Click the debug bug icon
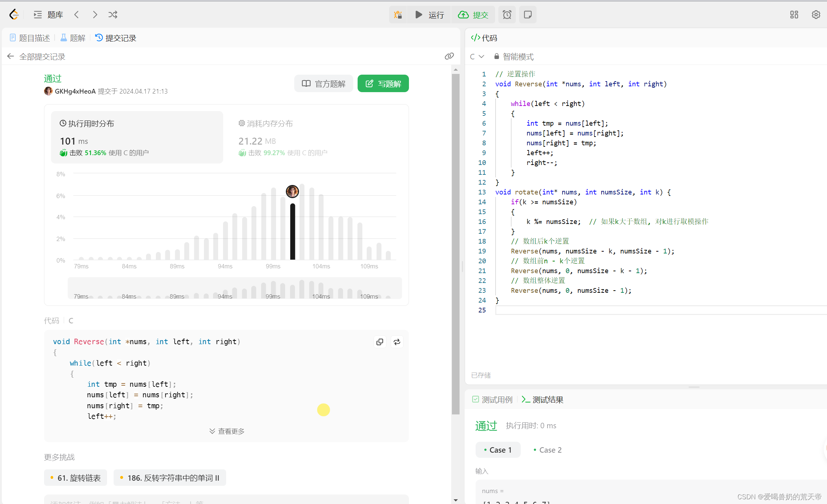The height and width of the screenshot is (504, 827). pos(398,15)
